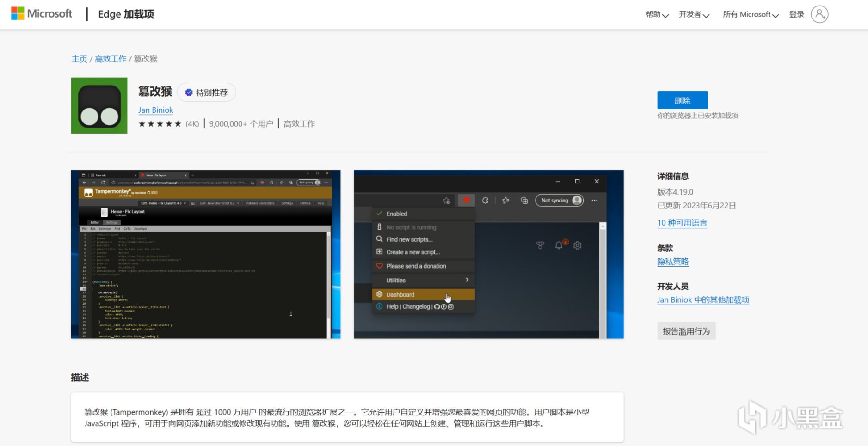This screenshot has height=446, width=868.
Task: Go to 主页 in the breadcrumb
Action: 79,59
